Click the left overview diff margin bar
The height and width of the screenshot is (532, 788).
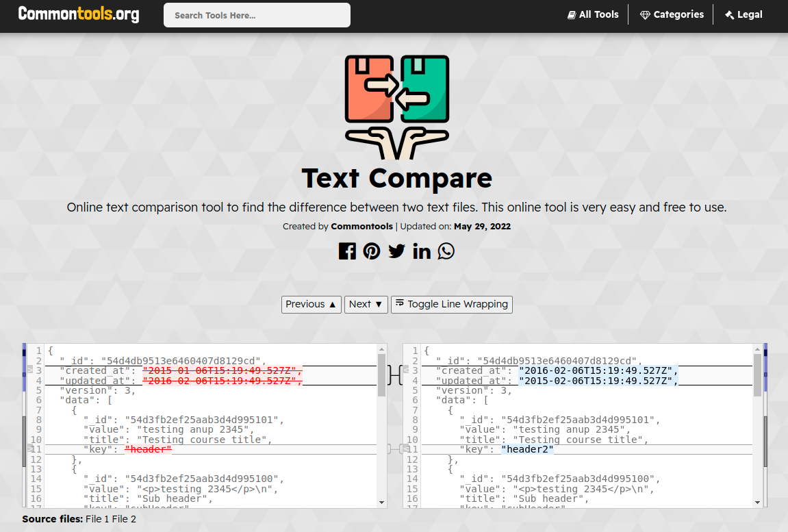click(24, 425)
